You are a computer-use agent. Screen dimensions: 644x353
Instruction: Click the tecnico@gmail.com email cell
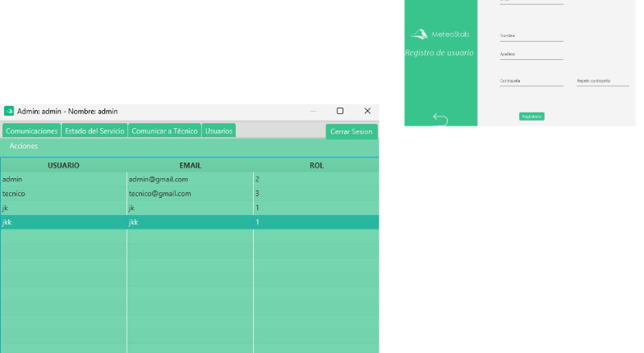(x=191, y=194)
